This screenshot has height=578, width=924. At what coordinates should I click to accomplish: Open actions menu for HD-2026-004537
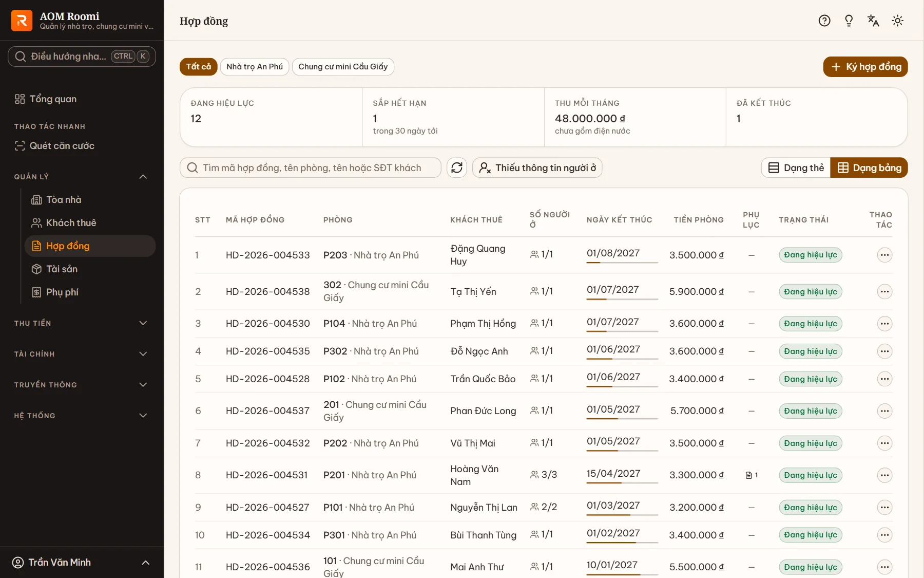click(884, 411)
